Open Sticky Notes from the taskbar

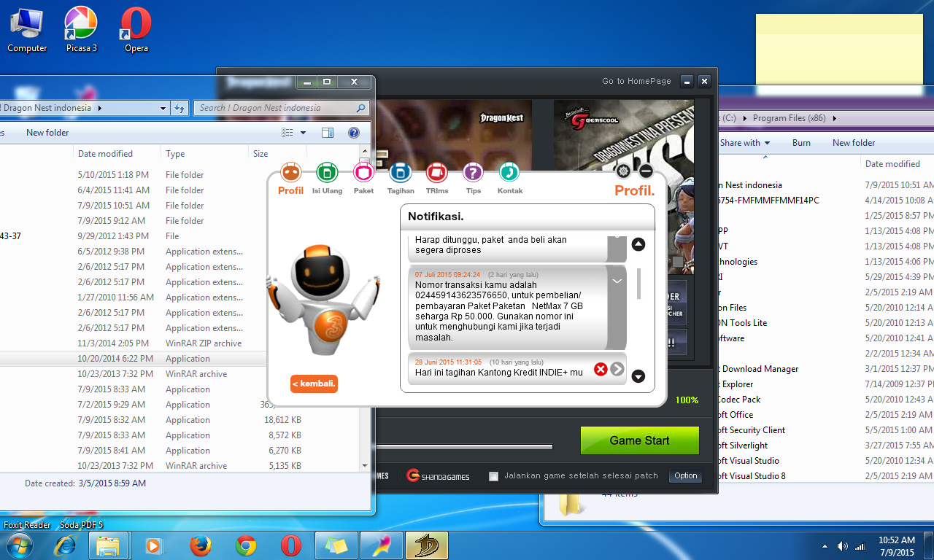(336, 545)
